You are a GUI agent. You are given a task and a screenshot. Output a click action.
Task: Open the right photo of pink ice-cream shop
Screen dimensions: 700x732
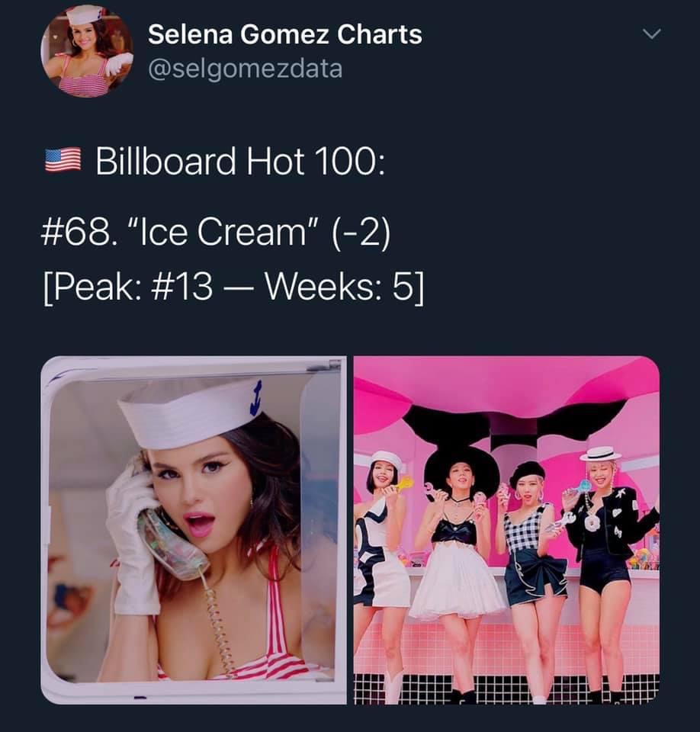click(x=506, y=530)
